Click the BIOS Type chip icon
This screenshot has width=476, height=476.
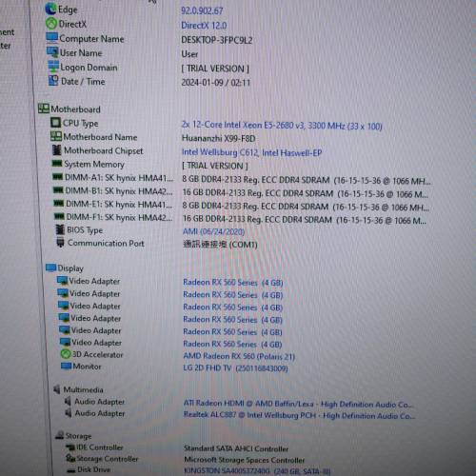(60, 229)
